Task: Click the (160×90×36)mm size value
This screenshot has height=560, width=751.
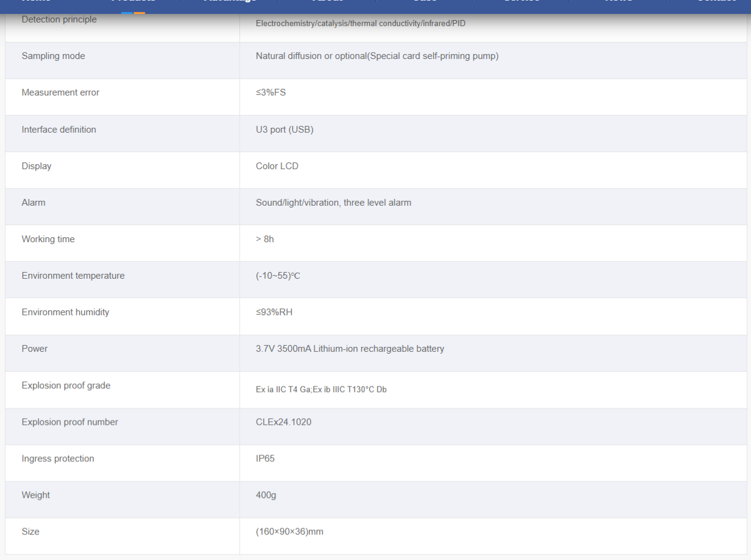Action: pos(289,531)
